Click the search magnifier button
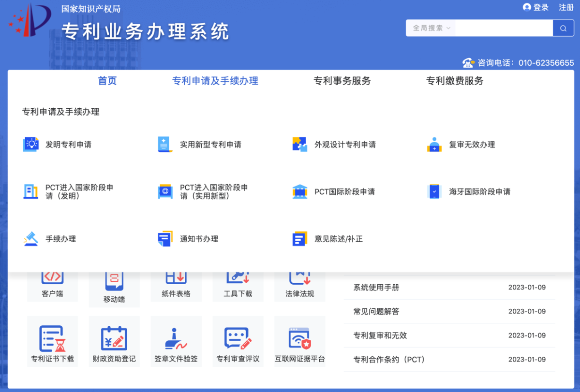 [x=563, y=28]
